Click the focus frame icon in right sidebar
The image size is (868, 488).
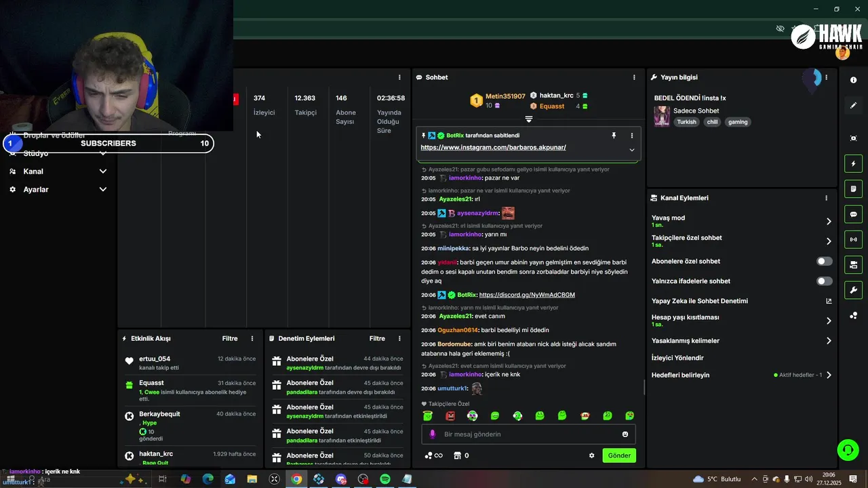pos(853,138)
